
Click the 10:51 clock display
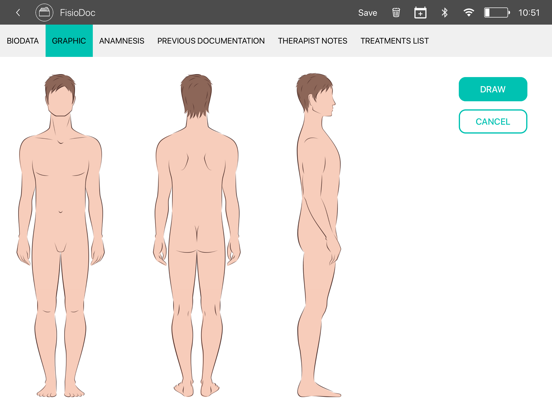coord(529,13)
